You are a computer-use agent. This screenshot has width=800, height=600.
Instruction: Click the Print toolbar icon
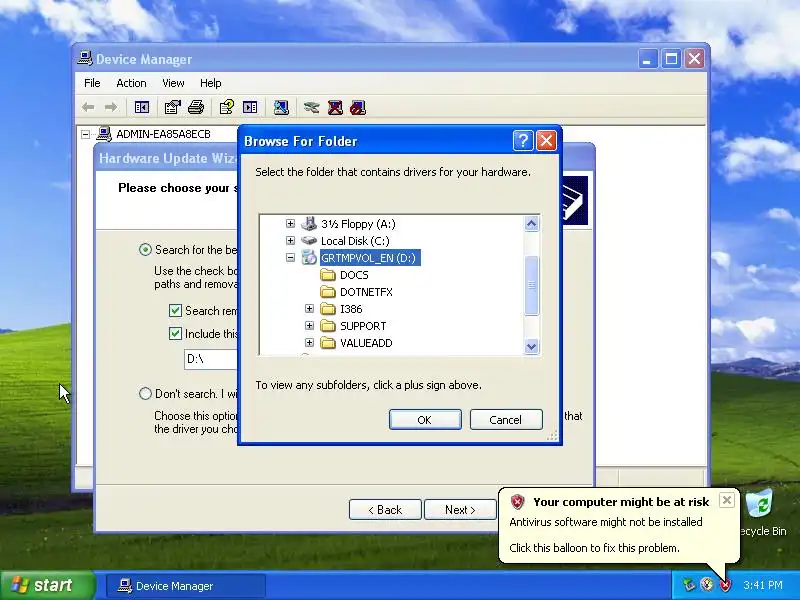pos(196,107)
